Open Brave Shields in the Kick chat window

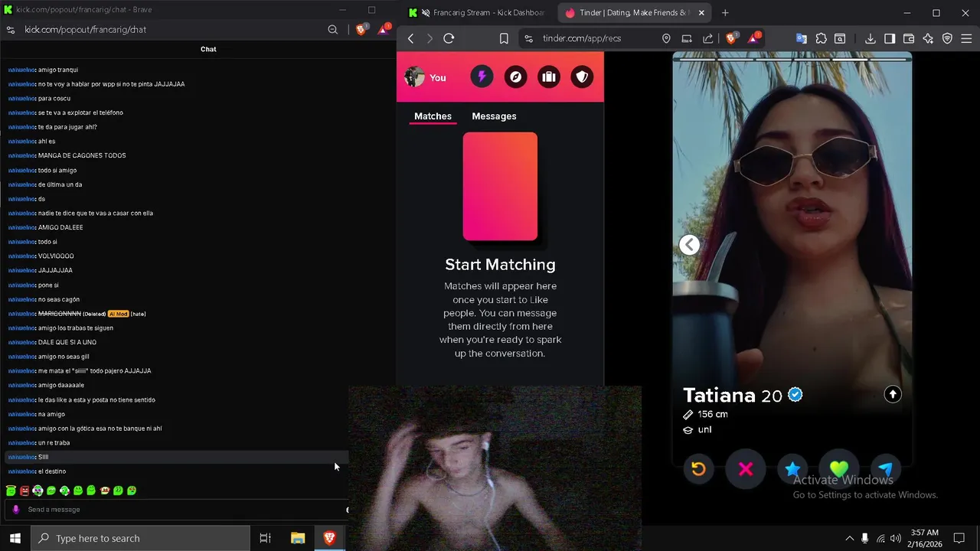click(361, 29)
